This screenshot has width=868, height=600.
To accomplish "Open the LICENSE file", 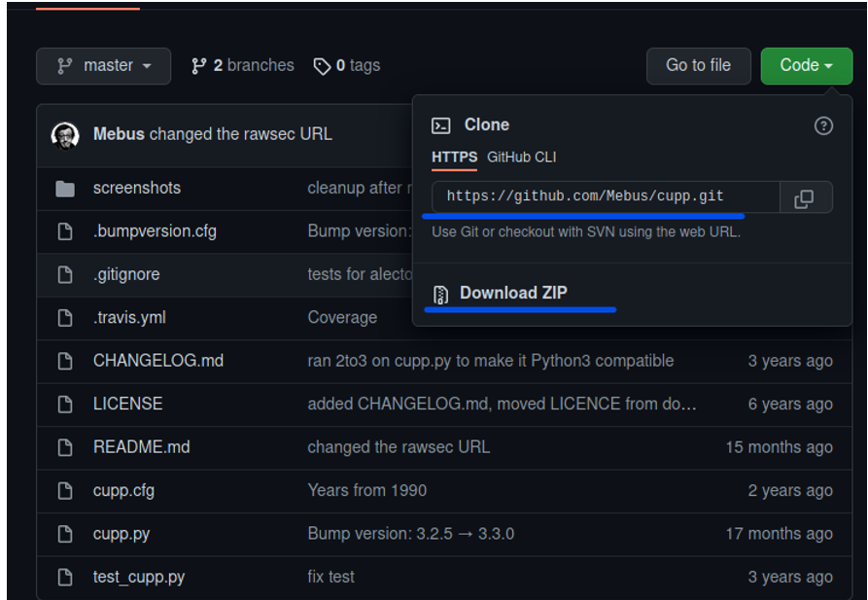I will click(128, 404).
